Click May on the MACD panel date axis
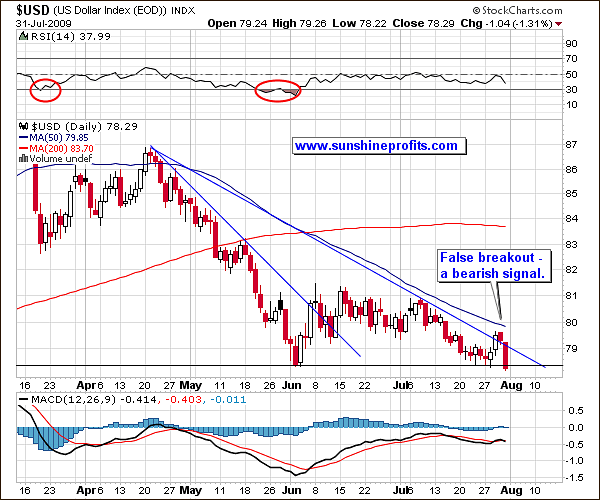The height and width of the screenshot is (500, 600). 191,490
